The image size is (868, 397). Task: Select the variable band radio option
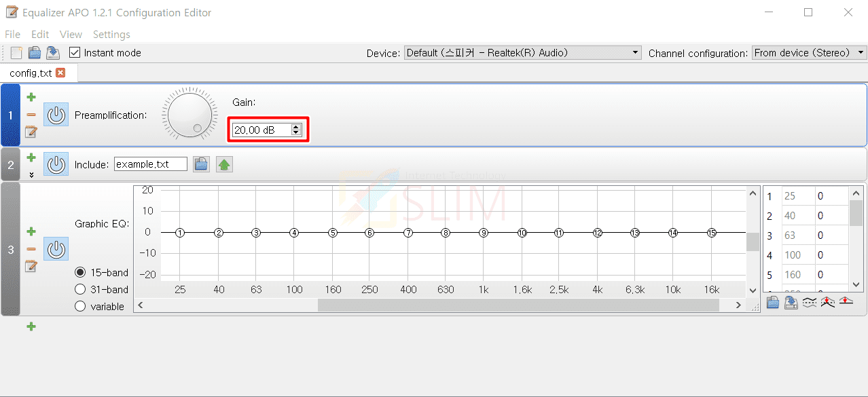(80, 306)
